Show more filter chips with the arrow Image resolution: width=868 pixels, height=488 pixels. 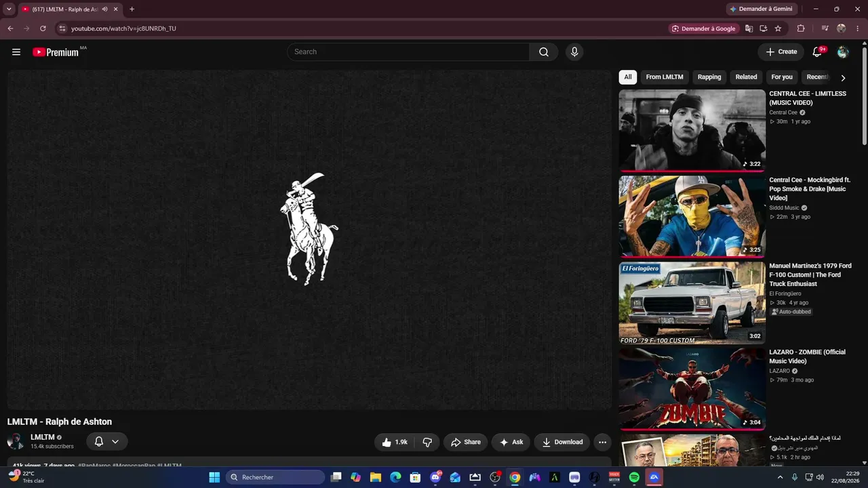843,78
